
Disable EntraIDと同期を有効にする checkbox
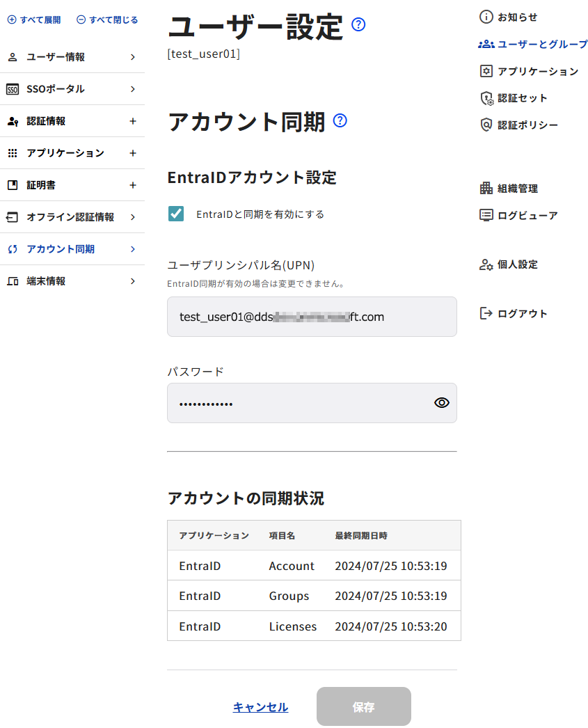(x=176, y=214)
